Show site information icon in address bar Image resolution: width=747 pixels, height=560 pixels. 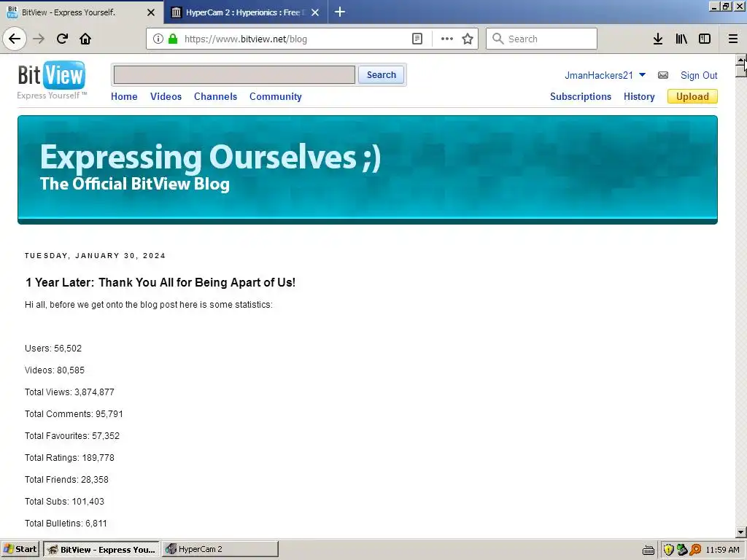point(158,39)
